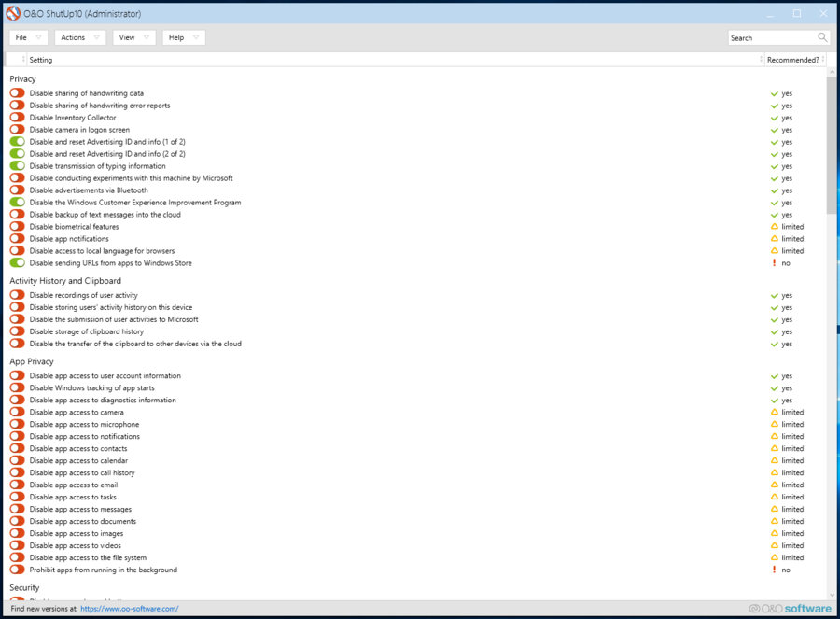The image size is (840, 619).
Task: Click the Setting column header
Action: coord(394,60)
